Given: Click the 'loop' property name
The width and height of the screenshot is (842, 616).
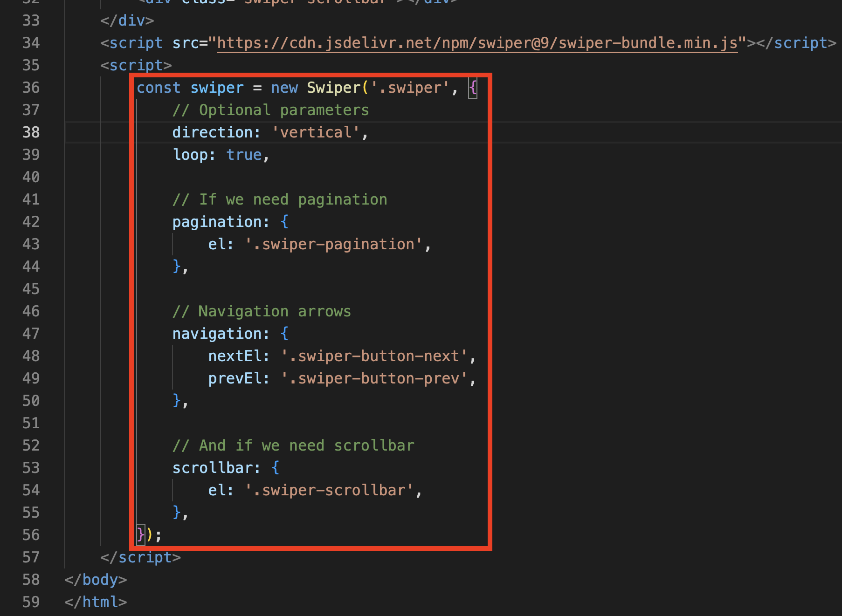Looking at the screenshot, I should [x=190, y=155].
